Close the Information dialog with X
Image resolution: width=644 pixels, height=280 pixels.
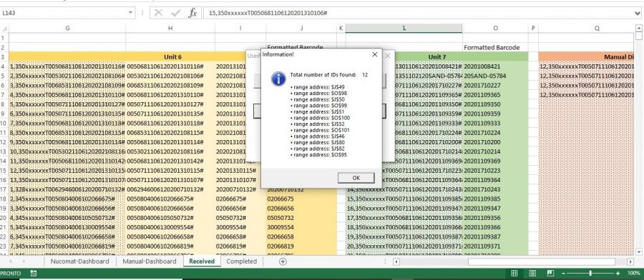(374, 54)
